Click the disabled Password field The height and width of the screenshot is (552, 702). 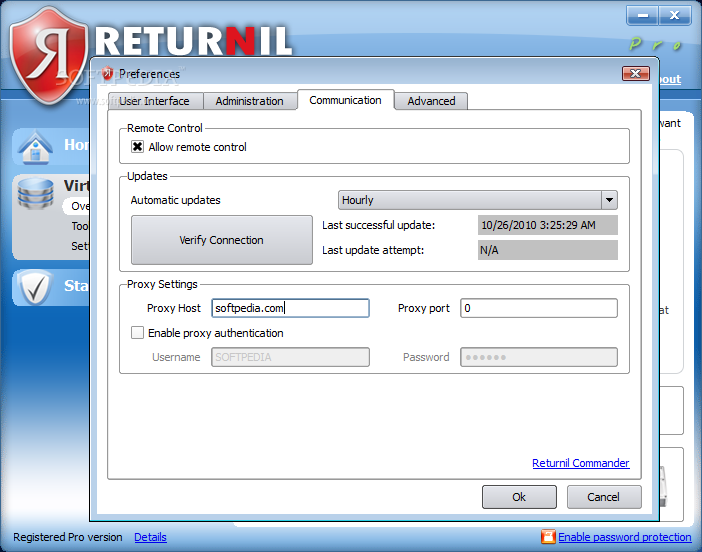(539, 357)
